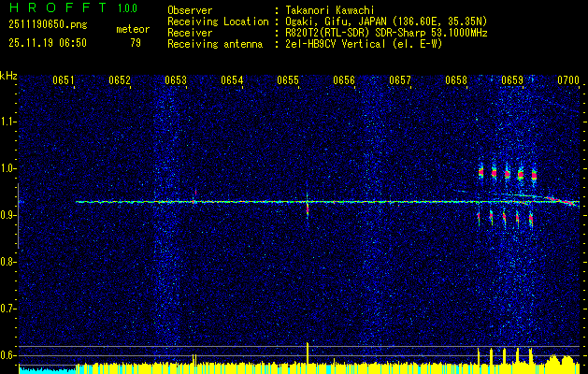Click the 0658 time marker
This screenshot has width=588, height=374.
coord(456,80)
